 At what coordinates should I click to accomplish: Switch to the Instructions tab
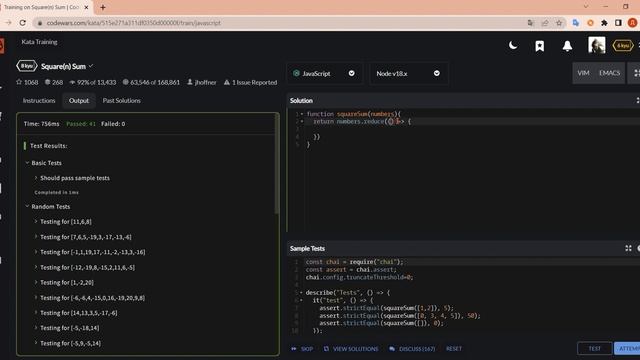39,100
